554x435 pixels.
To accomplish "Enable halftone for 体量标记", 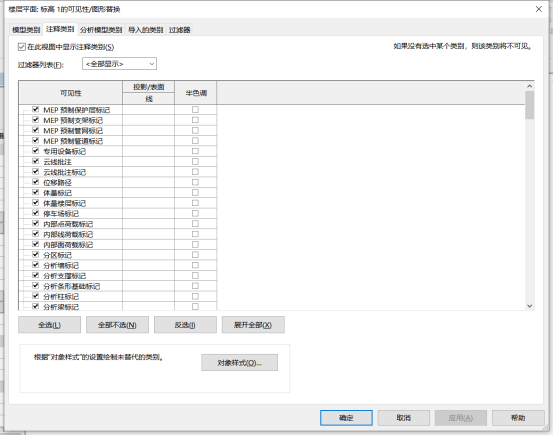I will [x=195, y=192].
